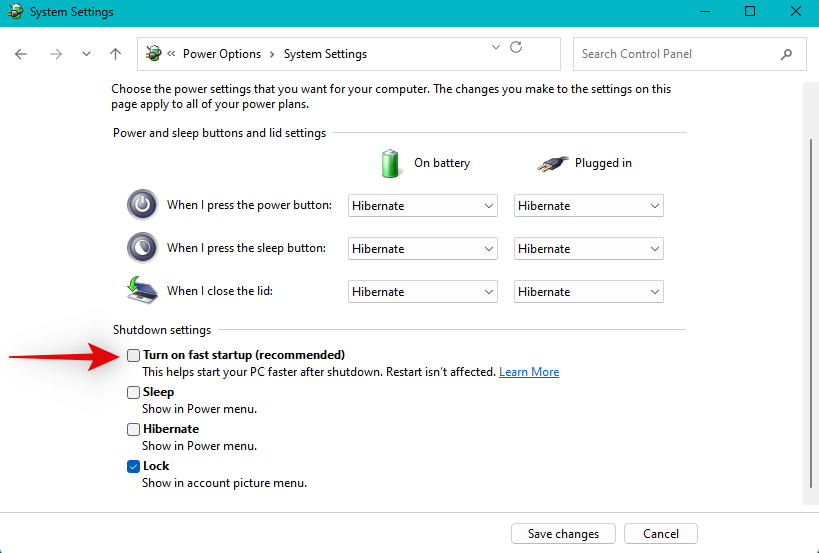Check the Hibernate power menu option
This screenshot has height=553, width=819.
134,429
